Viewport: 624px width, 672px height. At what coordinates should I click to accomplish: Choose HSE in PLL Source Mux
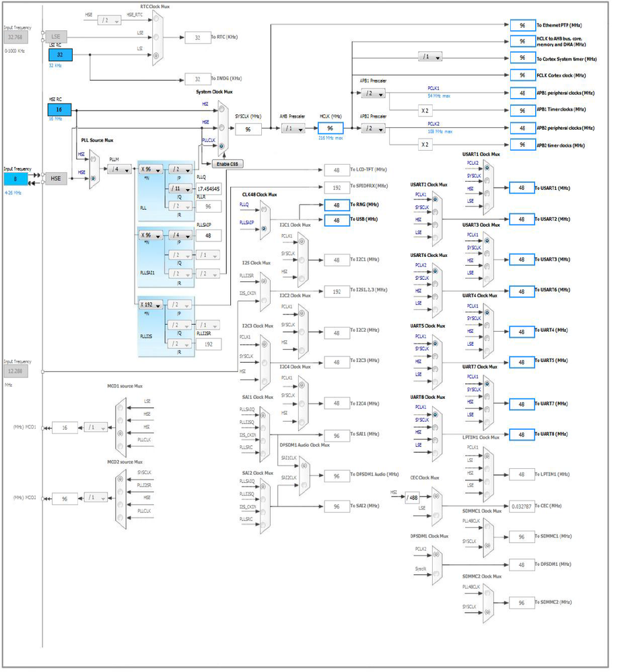(93, 178)
